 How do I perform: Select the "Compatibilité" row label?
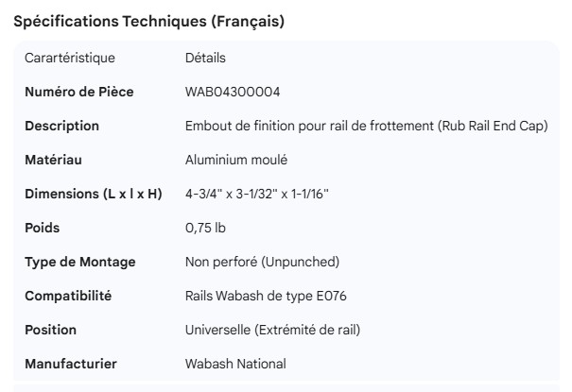68,296
